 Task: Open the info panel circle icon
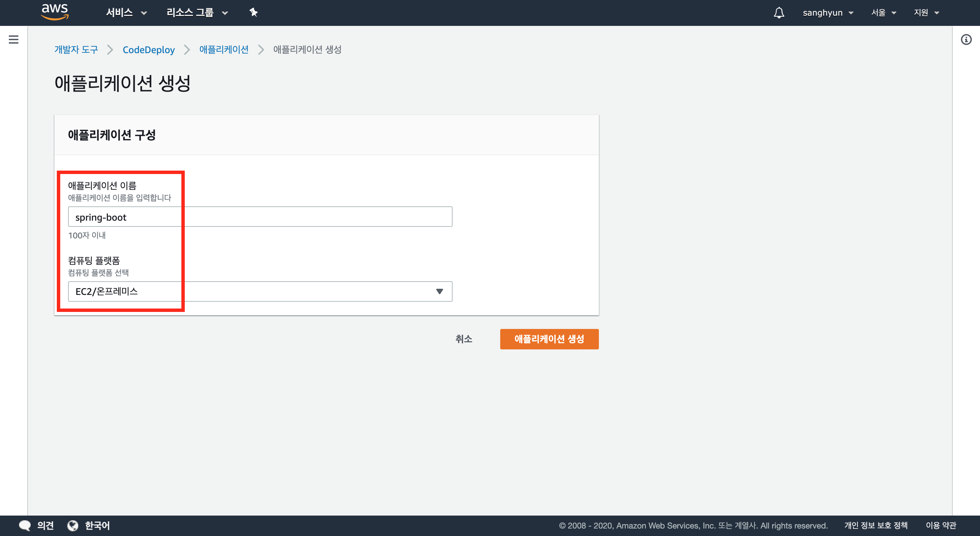click(x=966, y=39)
